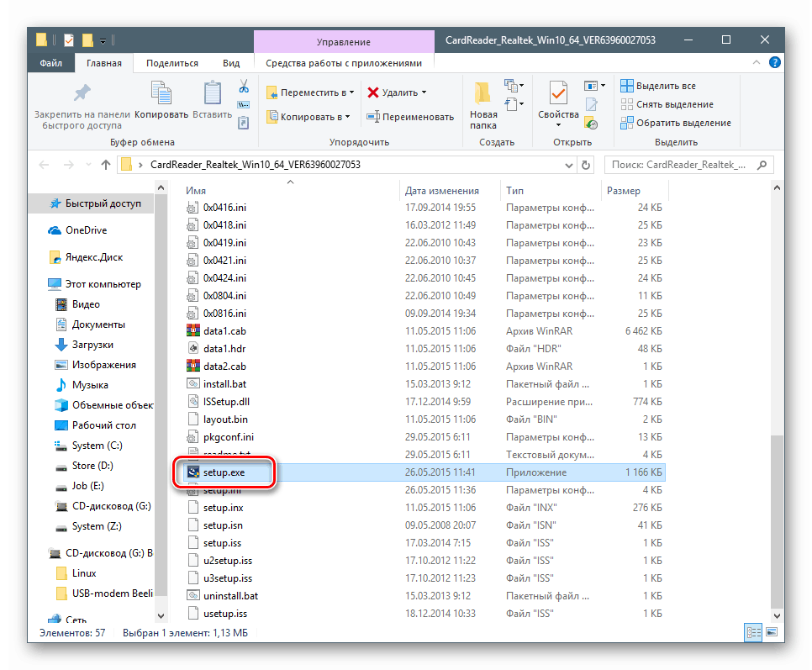Click the Cut scissors icon
Viewport: 812px width, 670px height.
244,87
